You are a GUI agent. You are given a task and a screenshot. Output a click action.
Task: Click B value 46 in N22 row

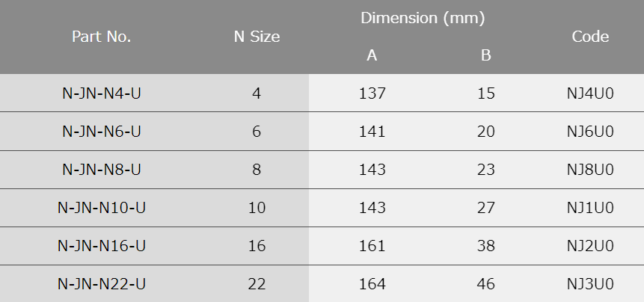point(486,284)
